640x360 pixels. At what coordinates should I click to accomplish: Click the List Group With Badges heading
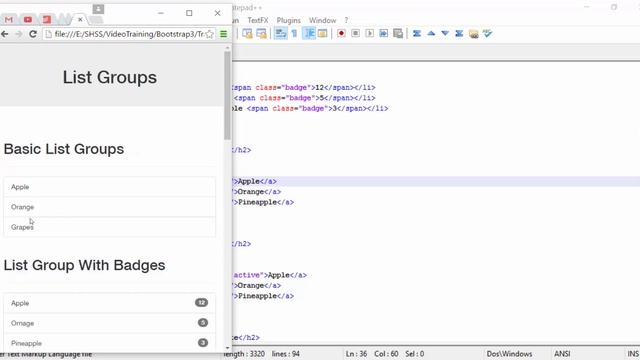coord(84,265)
